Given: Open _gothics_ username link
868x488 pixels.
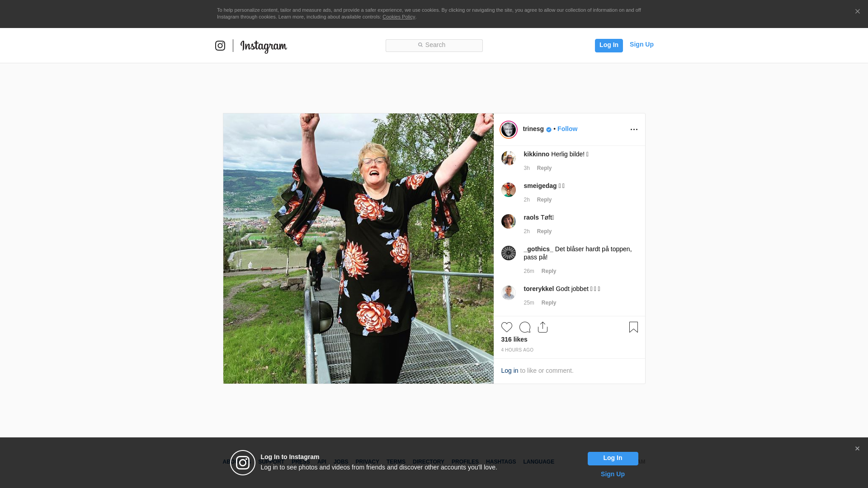Looking at the screenshot, I should (538, 249).
